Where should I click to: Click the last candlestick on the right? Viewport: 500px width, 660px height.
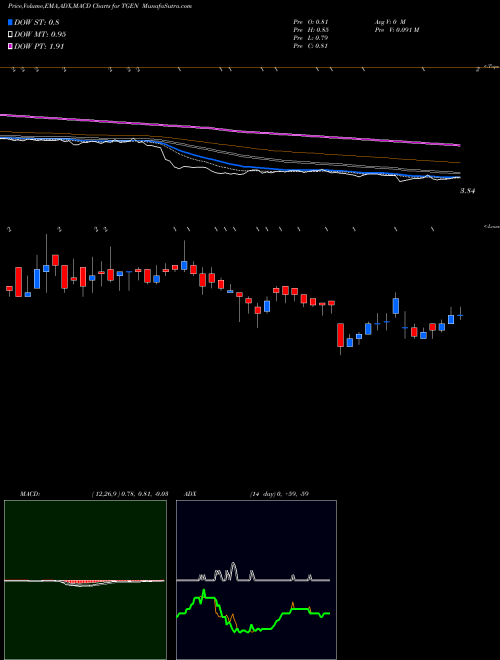460,314
